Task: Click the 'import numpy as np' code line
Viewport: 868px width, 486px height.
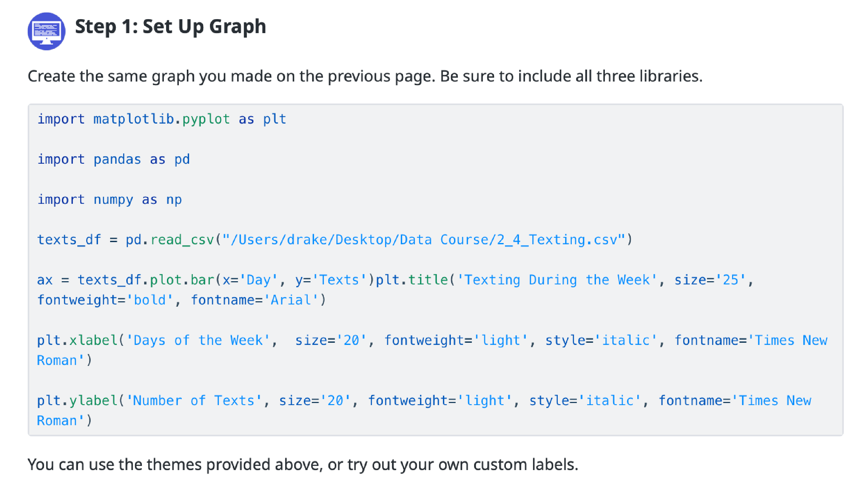Action: [109, 199]
